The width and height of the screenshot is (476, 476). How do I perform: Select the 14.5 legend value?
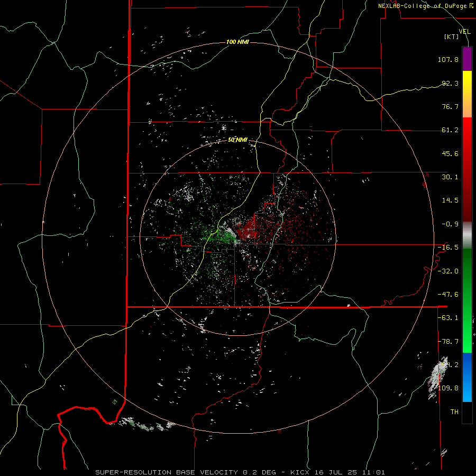click(x=450, y=200)
